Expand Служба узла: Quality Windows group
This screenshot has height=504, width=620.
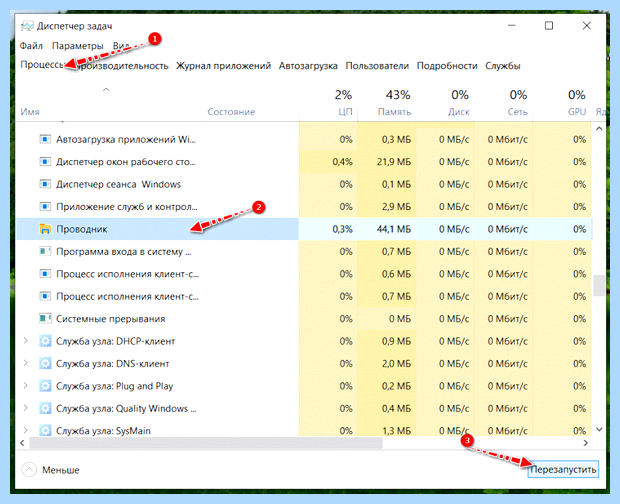[x=26, y=408]
